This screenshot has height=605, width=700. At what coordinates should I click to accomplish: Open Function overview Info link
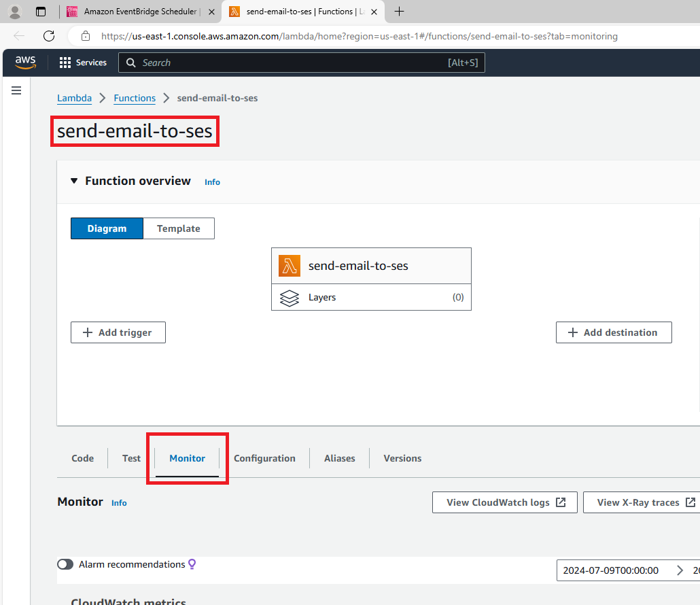click(x=213, y=182)
